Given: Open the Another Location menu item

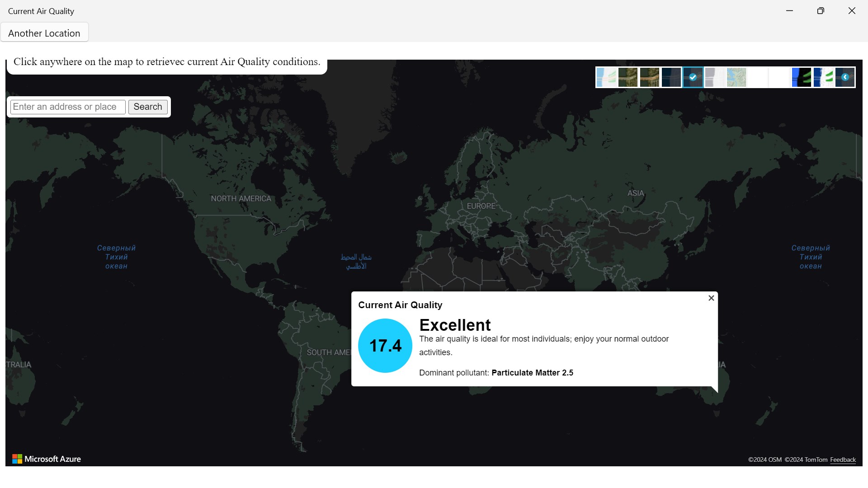Looking at the screenshot, I should 44,33.
